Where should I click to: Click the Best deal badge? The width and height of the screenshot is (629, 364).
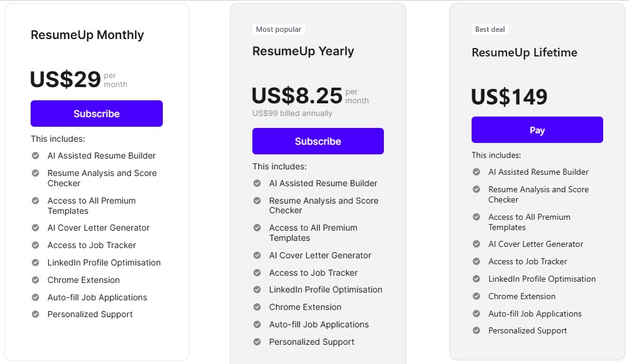point(490,29)
